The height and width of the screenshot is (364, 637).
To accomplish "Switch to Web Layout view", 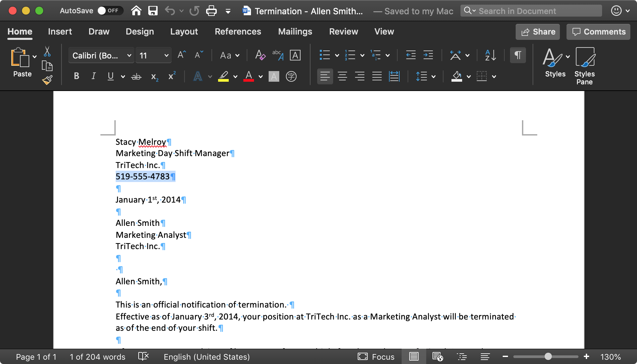I will pos(438,357).
